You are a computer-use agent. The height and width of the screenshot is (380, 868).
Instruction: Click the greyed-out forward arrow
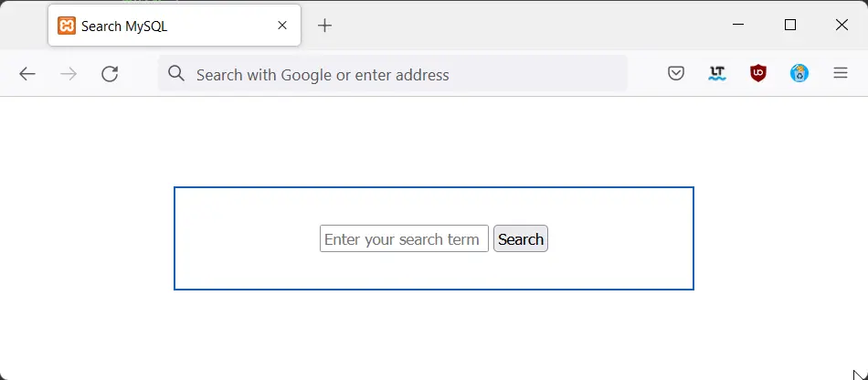click(69, 74)
